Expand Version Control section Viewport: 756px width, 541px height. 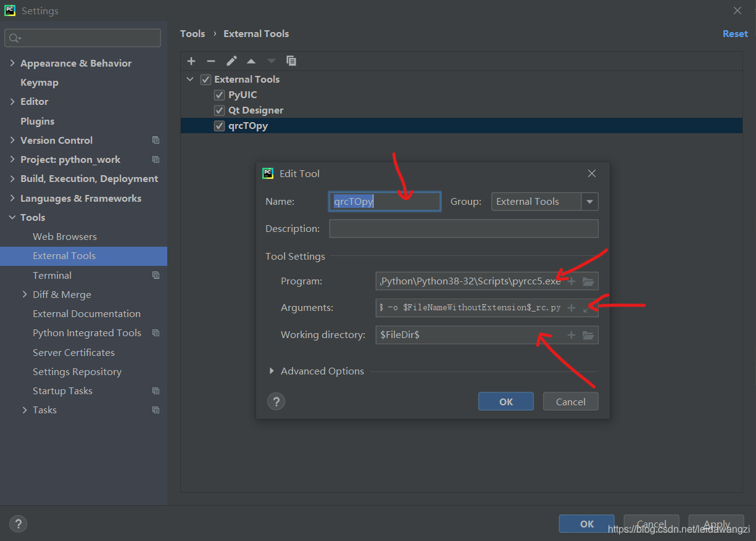click(x=12, y=140)
